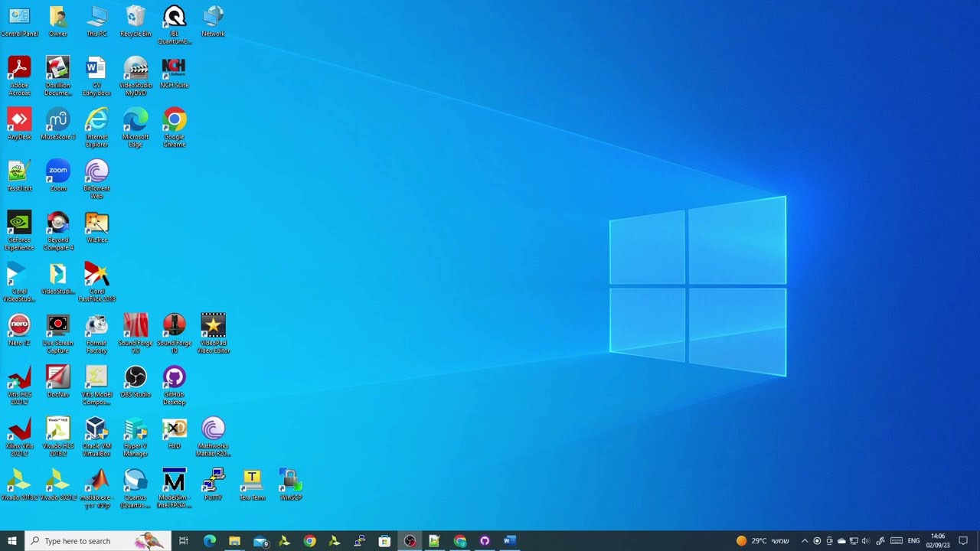Launch GitHub Desktop from the desktop shortcut
980x551 pixels.
(175, 385)
